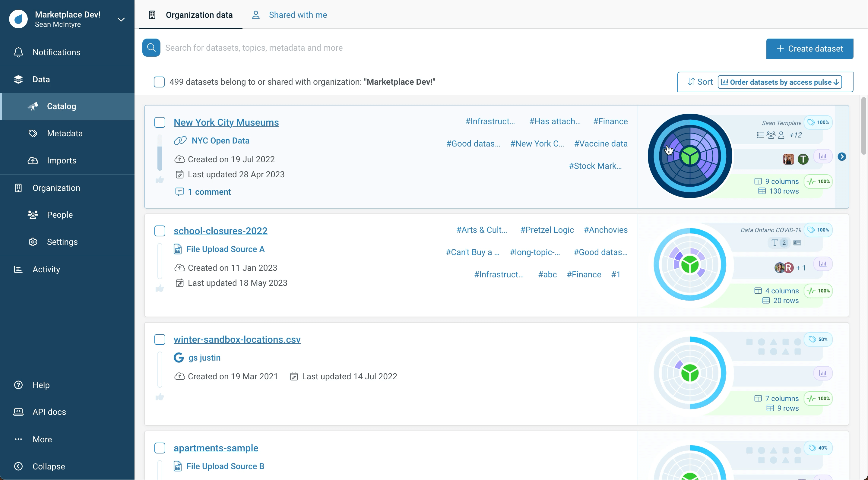Screen dimensions: 868x480
Task: Click the green T user avatar
Action: [x=803, y=159]
